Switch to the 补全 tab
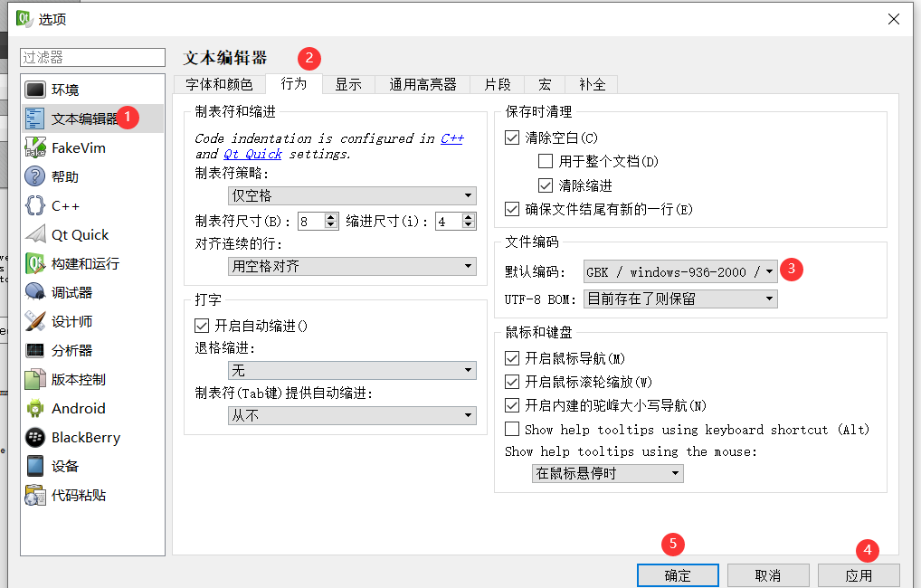921x588 pixels. pyautogui.click(x=592, y=85)
